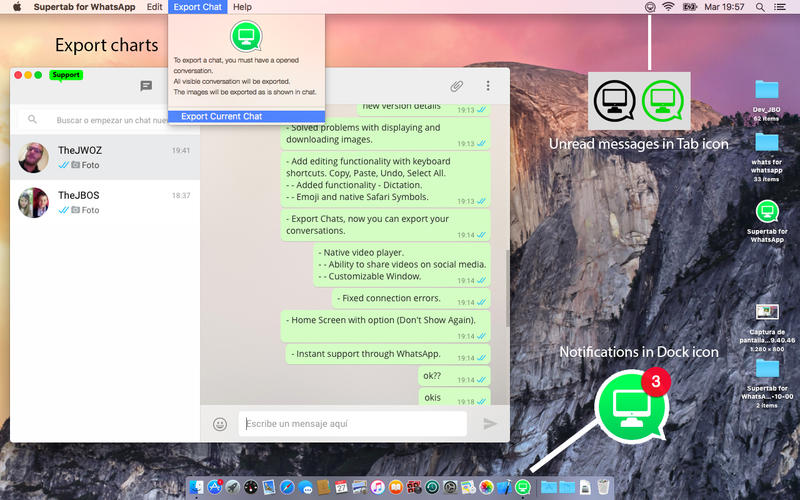This screenshot has height=500, width=800.
Task: Open Notification Center list icon
Action: [780, 7]
